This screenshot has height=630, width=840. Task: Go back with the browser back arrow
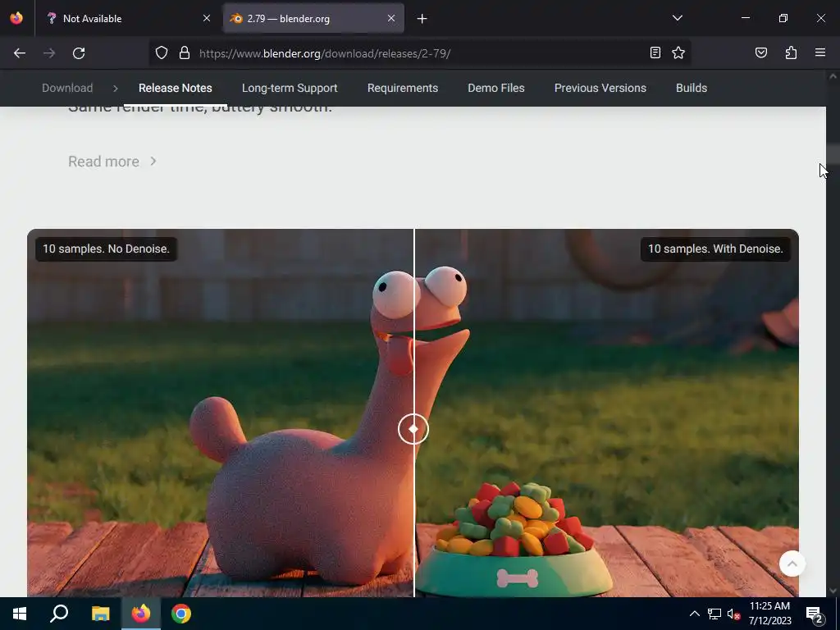point(20,53)
